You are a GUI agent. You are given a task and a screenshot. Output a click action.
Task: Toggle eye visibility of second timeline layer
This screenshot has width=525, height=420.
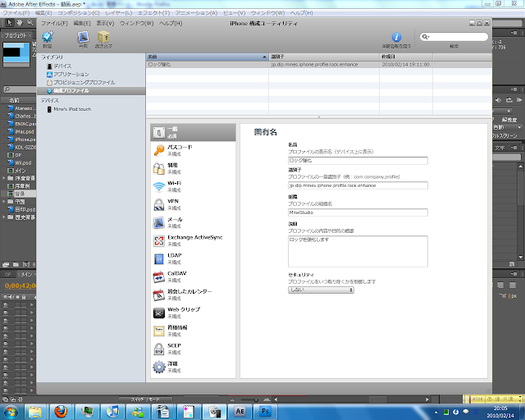(6, 313)
